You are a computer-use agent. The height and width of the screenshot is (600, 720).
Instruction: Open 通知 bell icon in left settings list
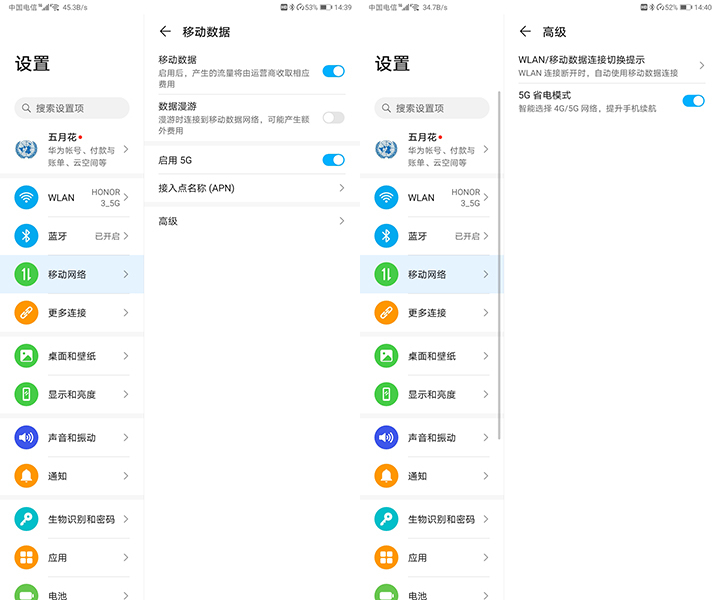pyautogui.click(x=26, y=476)
